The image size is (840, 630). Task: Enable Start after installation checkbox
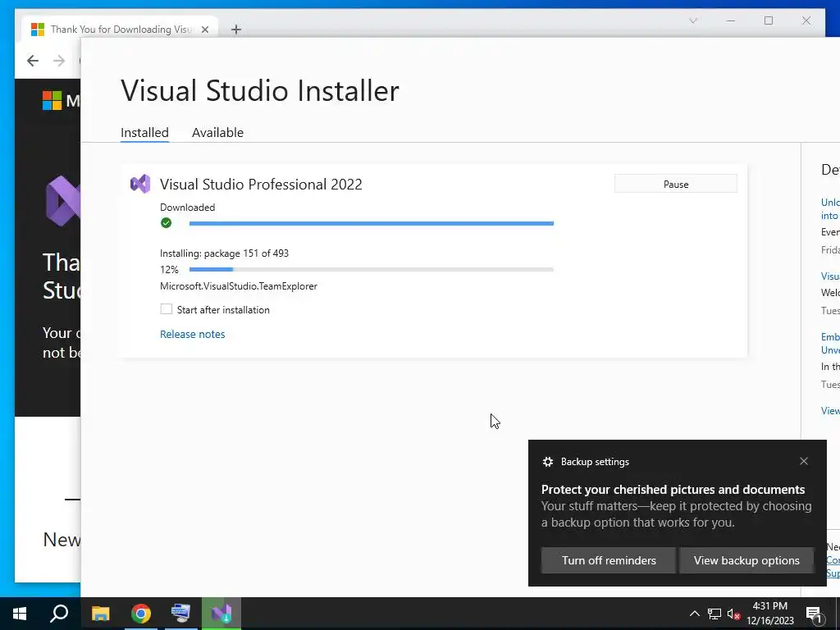point(166,309)
